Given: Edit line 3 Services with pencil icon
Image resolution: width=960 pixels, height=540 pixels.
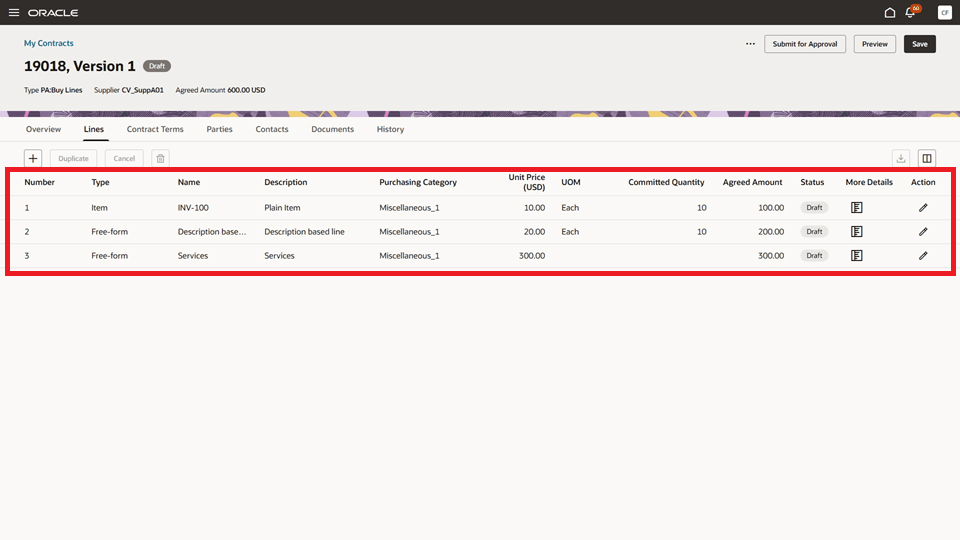Looking at the screenshot, I should [x=923, y=255].
